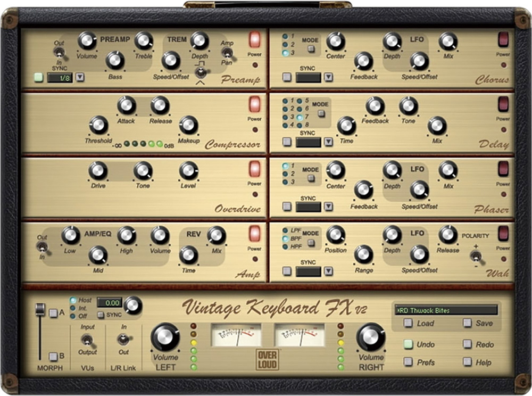Select morph snapshot A
Image resolution: width=532 pixels, height=396 pixels.
pos(53,313)
